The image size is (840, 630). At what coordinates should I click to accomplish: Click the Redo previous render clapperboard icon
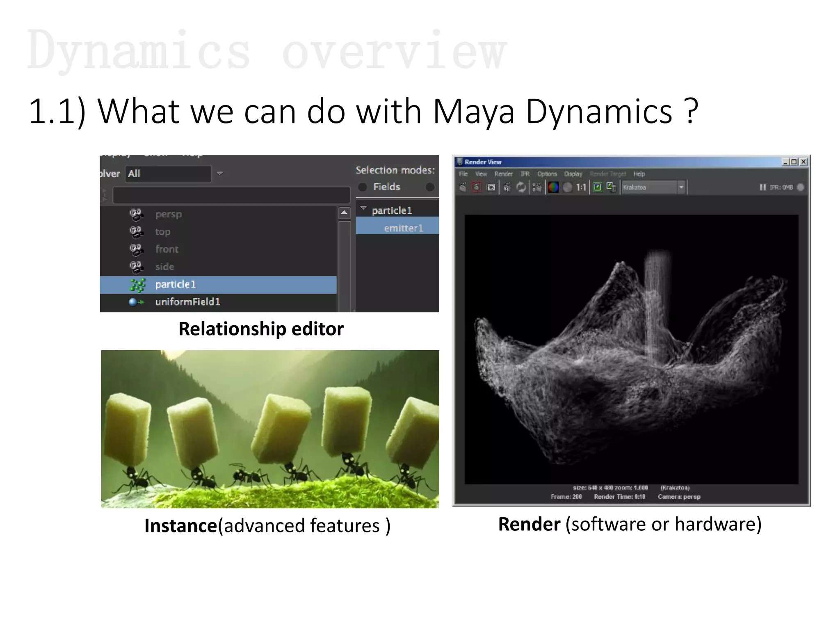click(x=463, y=187)
